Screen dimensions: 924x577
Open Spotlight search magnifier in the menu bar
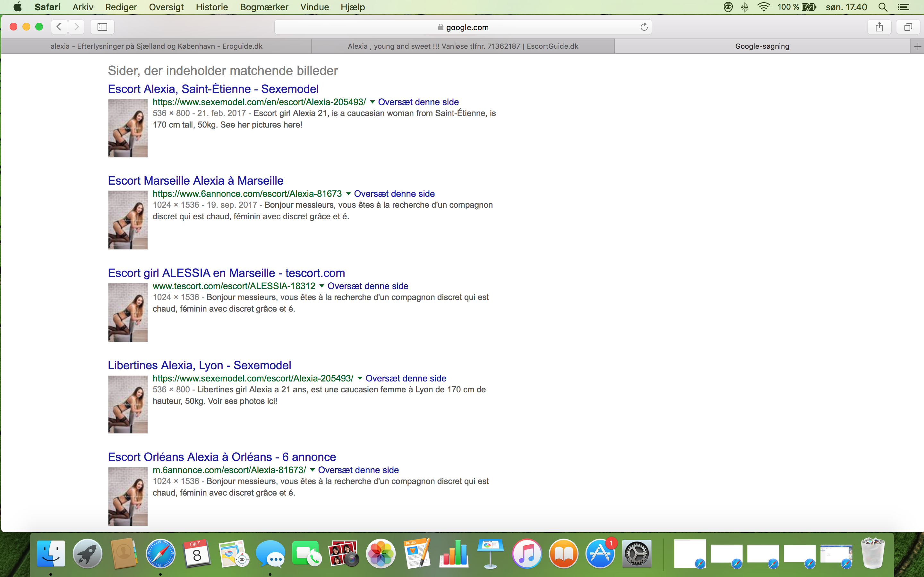(882, 7)
